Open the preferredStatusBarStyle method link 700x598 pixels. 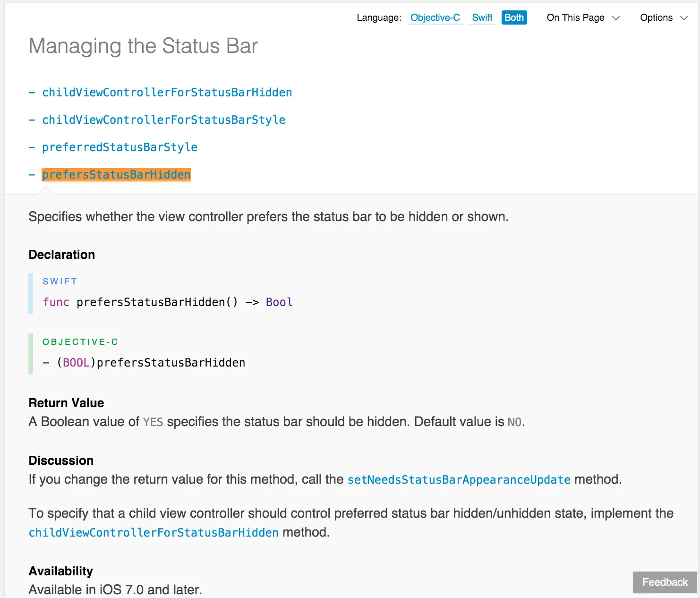click(x=120, y=147)
